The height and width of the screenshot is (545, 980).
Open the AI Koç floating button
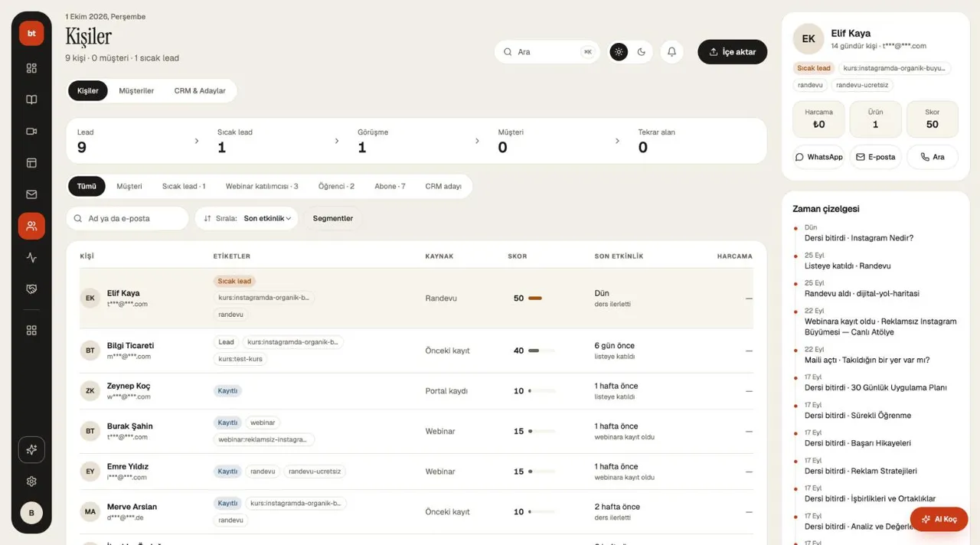939,519
